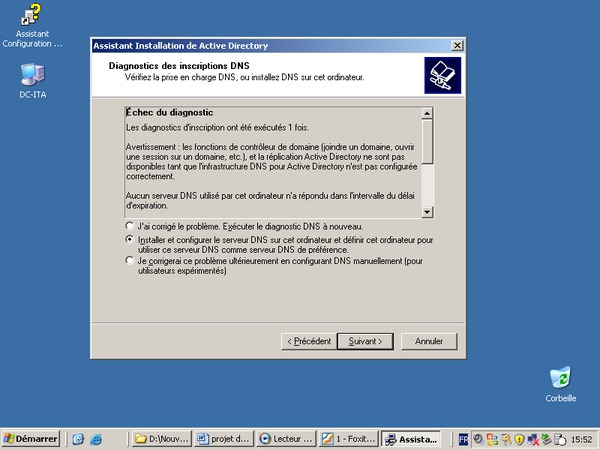Click the diagnostic text scrollbar thumb
This screenshot has height=450, width=600.
point(427,141)
